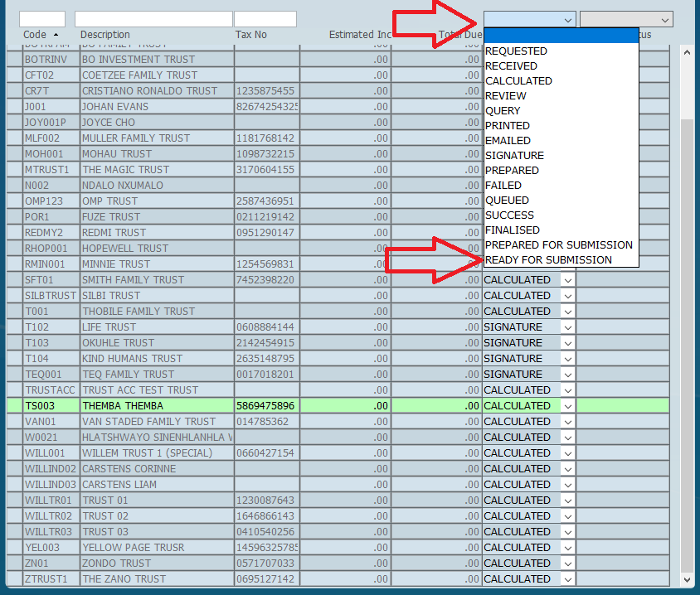
Task: Choose SIGNATURE from open status list
Action: point(514,156)
